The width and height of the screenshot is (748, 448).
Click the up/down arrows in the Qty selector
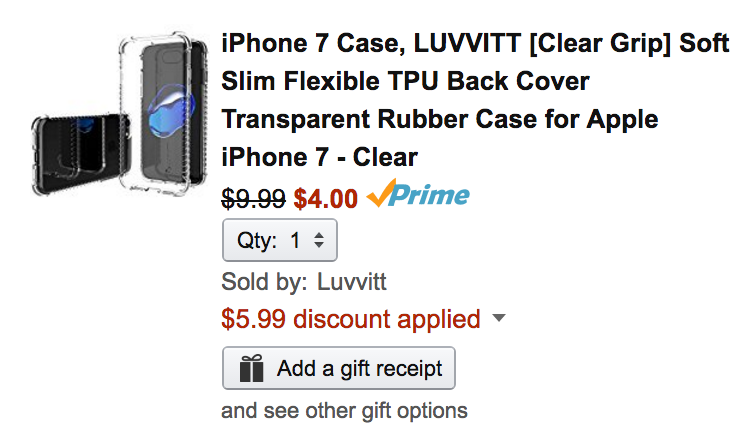pos(318,241)
